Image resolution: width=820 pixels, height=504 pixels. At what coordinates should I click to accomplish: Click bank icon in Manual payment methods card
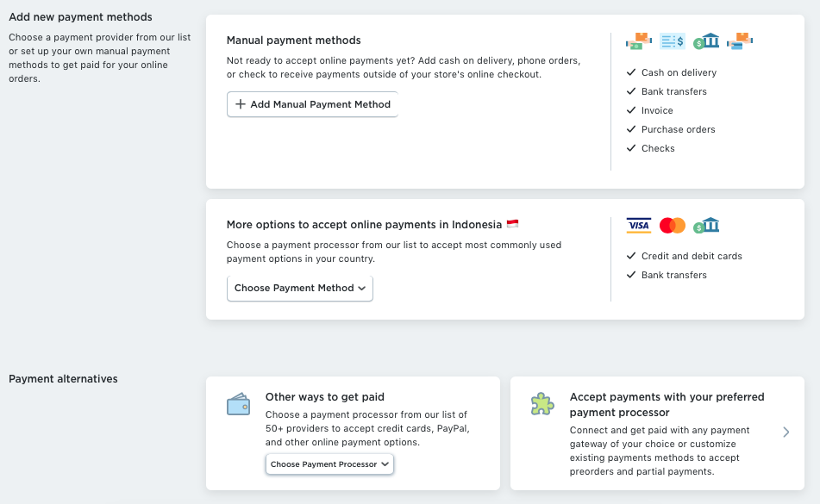tap(706, 40)
